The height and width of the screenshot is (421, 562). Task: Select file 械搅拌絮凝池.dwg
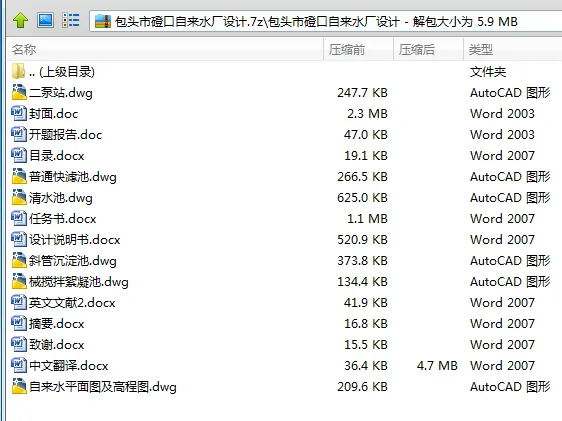[x=79, y=282]
